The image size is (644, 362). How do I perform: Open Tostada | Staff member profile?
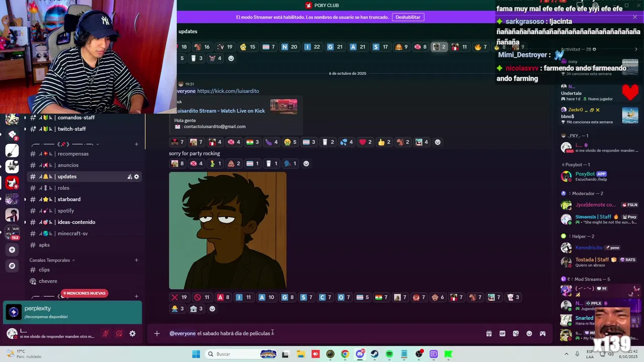(x=599, y=262)
